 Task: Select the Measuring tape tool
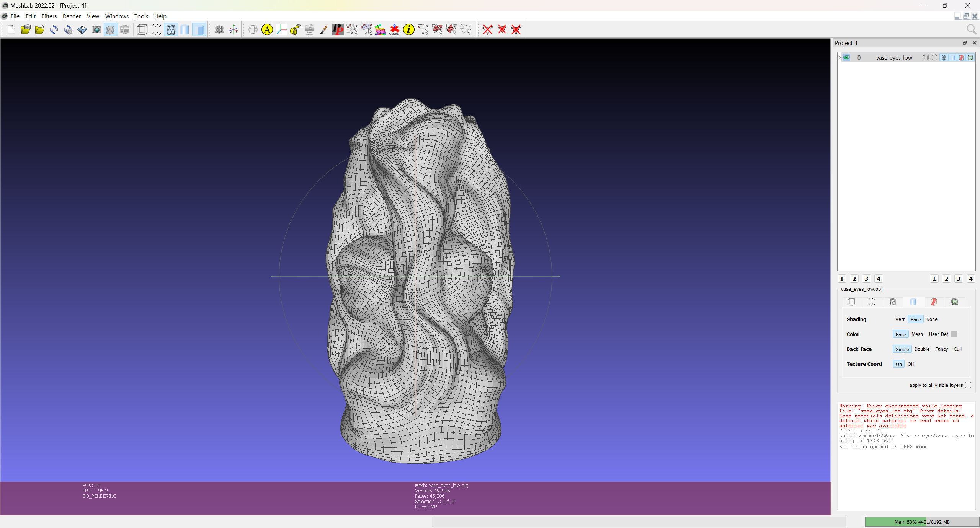pos(295,29)
